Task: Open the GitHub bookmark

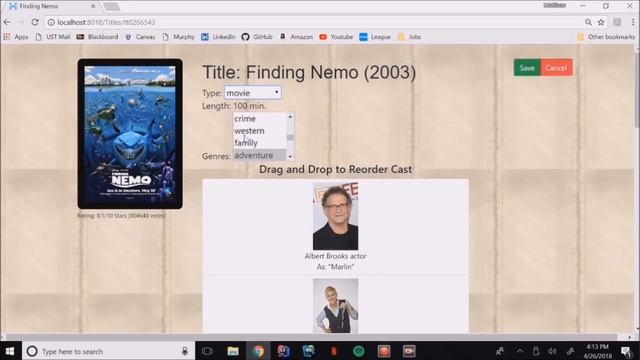Action: (257, 37)
